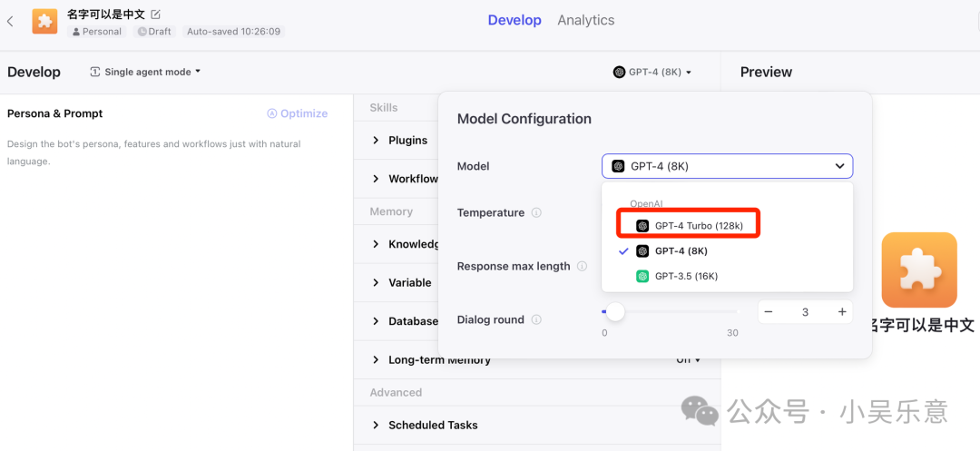Image resolution: width=980 pixels, height=451 pixels.
Task: Click the large puzzle bot icon in Preview
Action: [x=918, y=270]
